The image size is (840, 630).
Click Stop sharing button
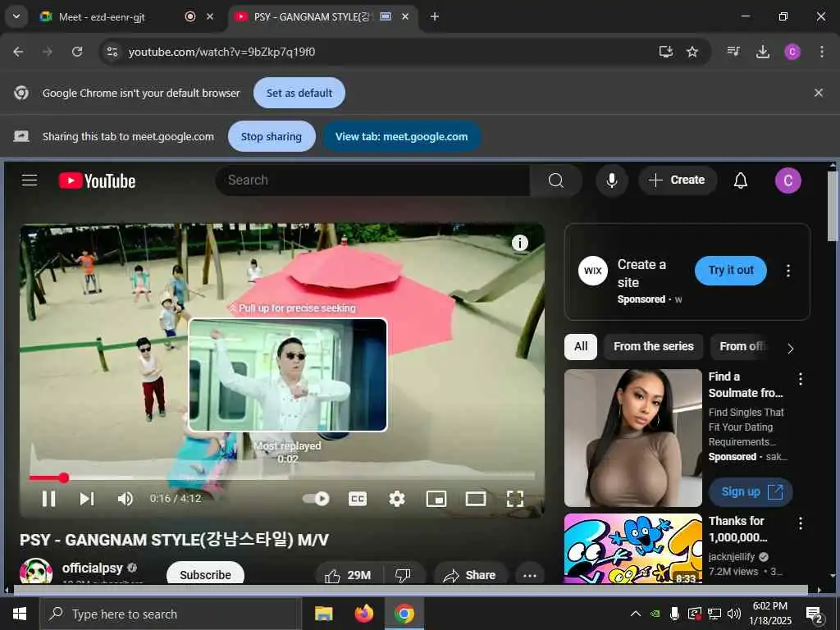pyautogui.click(x=271, y=137)
